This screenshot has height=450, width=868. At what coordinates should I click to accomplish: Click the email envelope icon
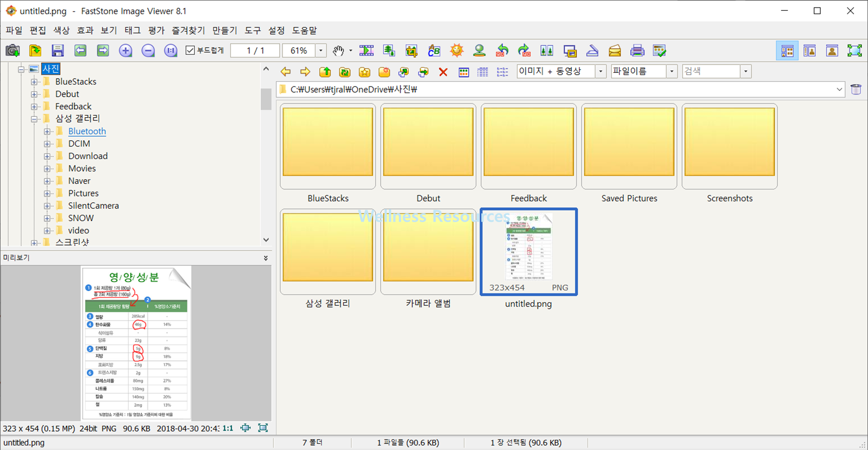click(x=615, y=50)
